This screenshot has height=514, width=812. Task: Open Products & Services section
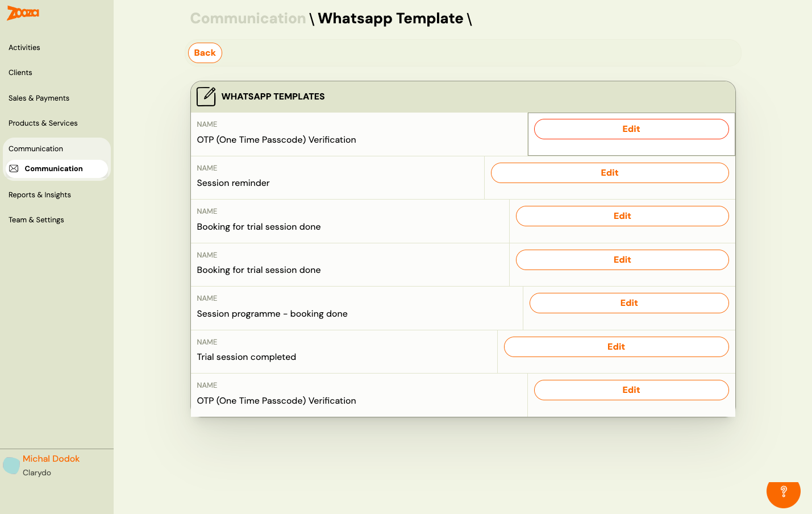pos(43,123)
